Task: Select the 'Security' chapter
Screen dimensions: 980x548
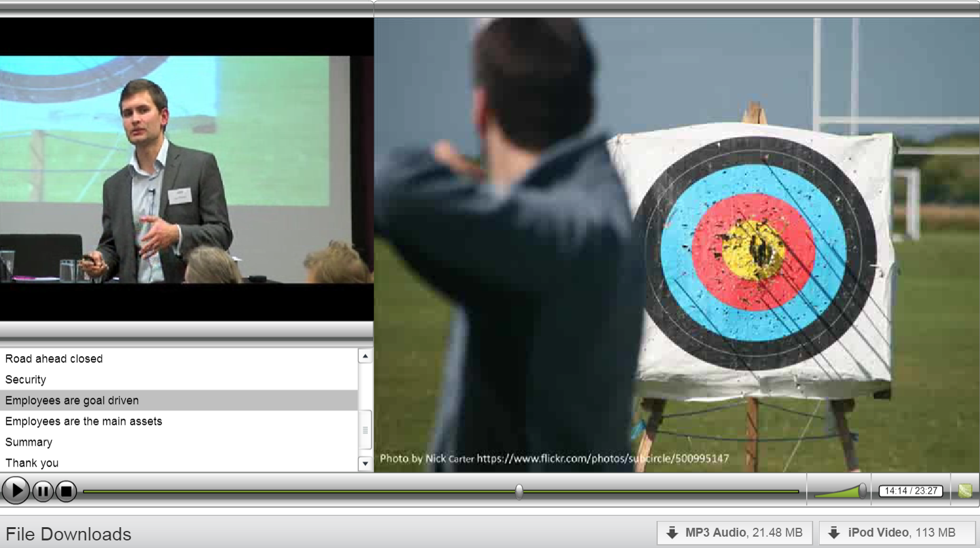Action: (x=26, y=379)
